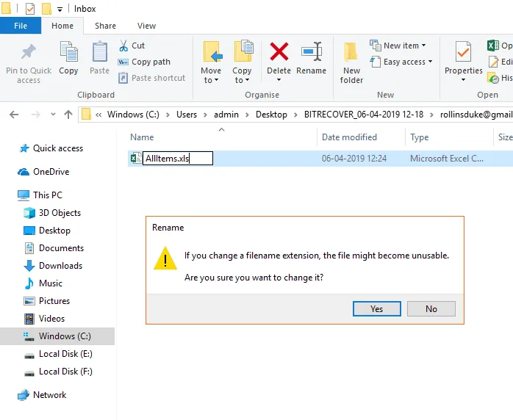Click the Up one level arrow
Viewport: 513px width, 420px height.
(68, 115)
